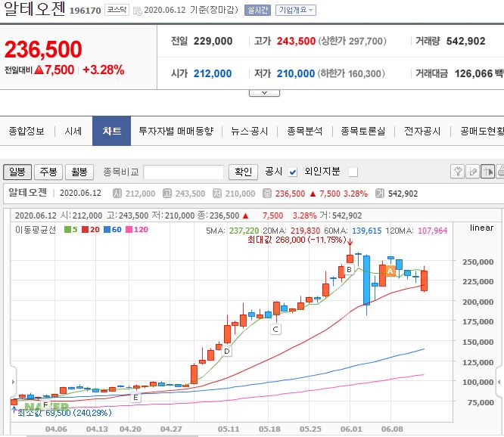
Task: Click the 실시간 button
Action: (257, 11)
